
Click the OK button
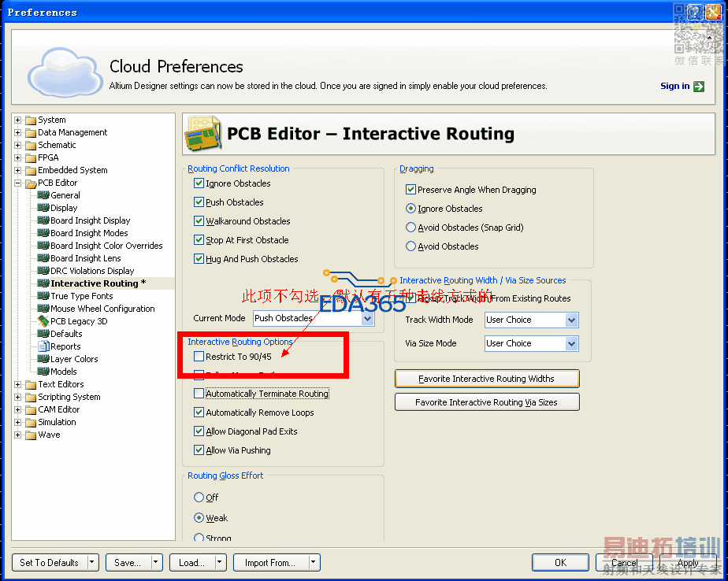tap(560, 562)
